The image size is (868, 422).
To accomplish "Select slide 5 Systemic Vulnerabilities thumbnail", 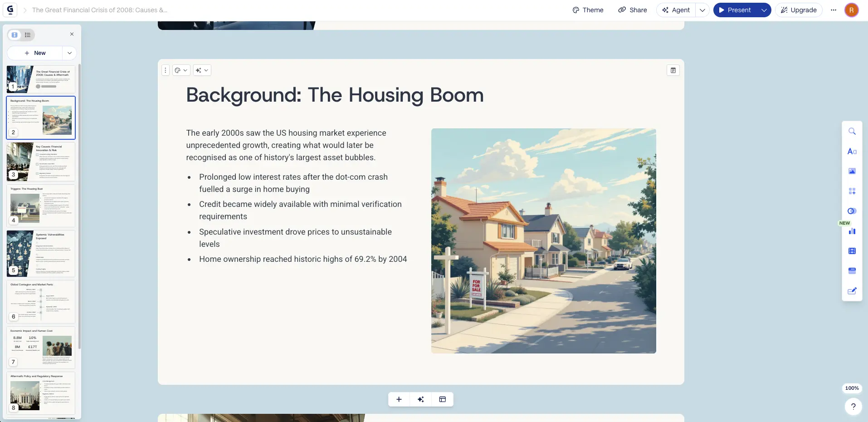I will click(41, 253).
